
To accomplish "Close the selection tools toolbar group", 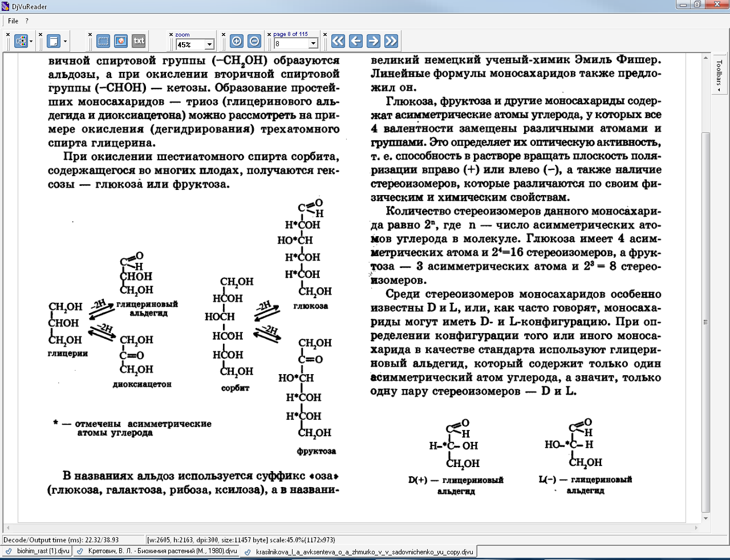I will tap(90, 34).
